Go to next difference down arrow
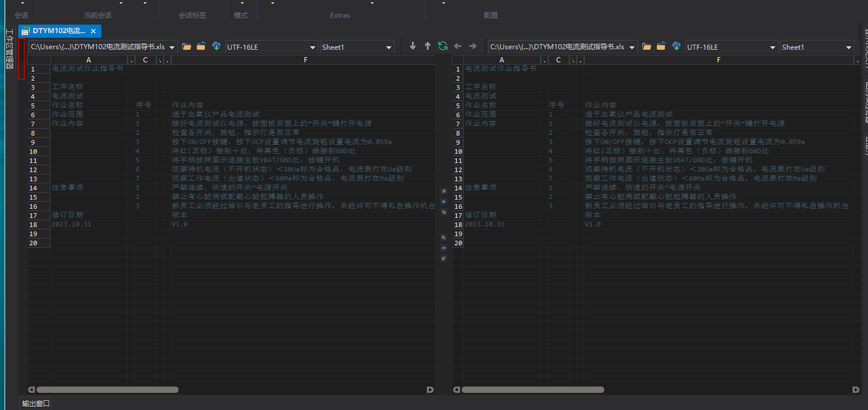 coord(413,46)
